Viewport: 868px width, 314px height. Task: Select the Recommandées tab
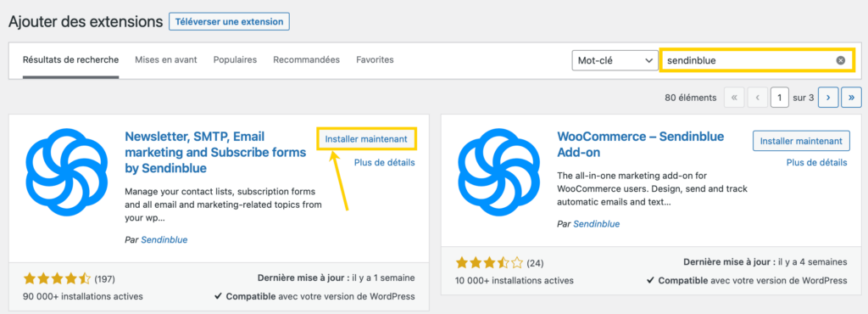pos(306,59)
